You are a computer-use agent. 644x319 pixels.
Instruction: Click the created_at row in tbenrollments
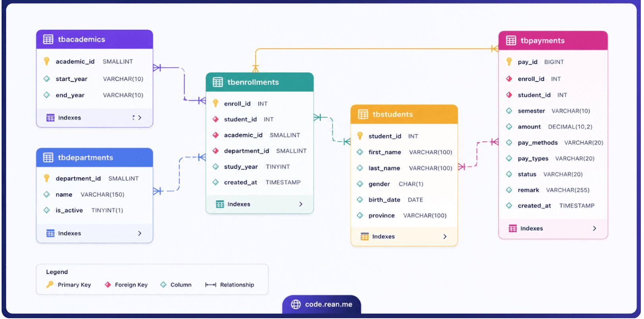(x=260, y=182)
